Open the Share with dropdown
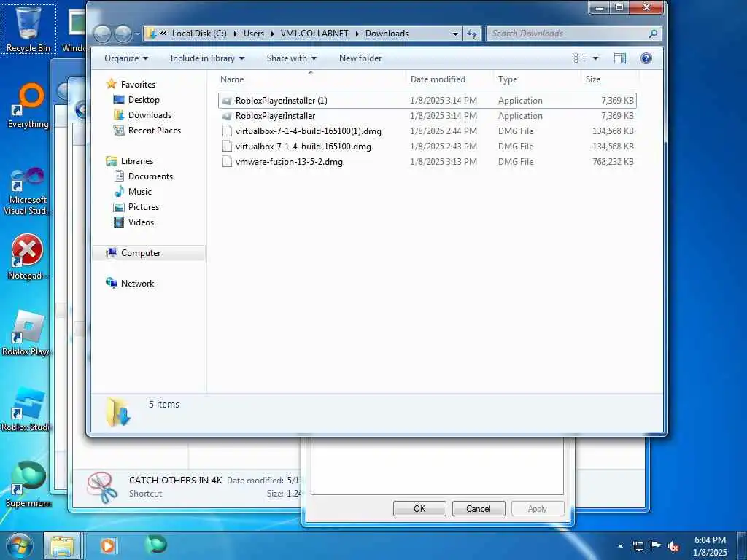The image size is (747, 560). 292,58
